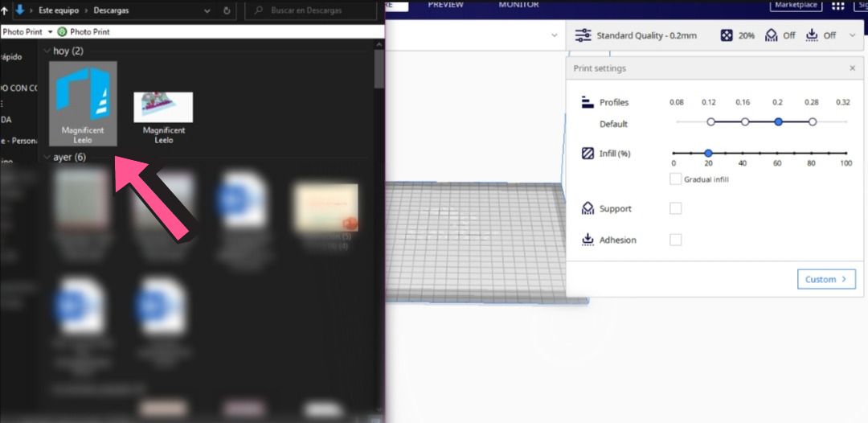Open Custom print settings

point(826,279)
